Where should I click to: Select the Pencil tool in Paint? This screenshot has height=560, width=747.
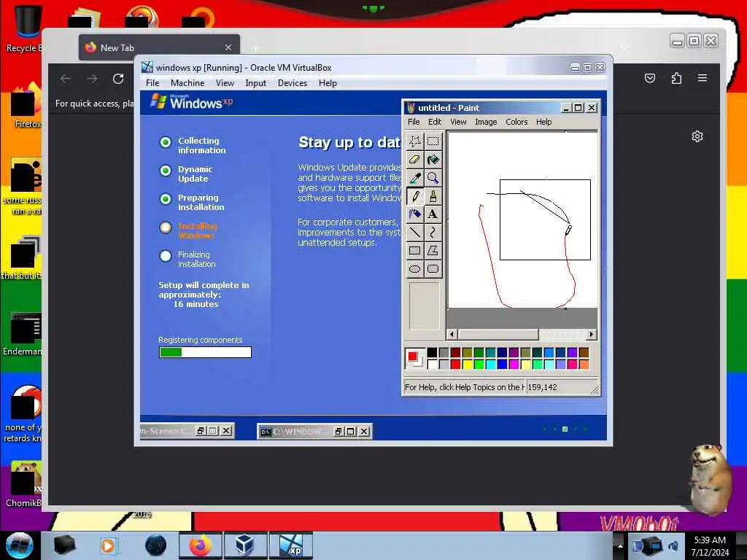pyautogui.click(x=414, y=195)
